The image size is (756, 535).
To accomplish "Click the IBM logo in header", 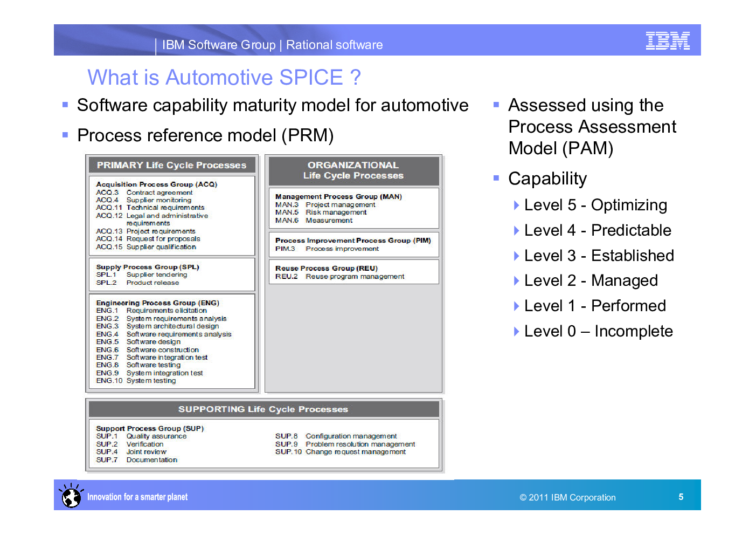I will (x=668, y=40).
